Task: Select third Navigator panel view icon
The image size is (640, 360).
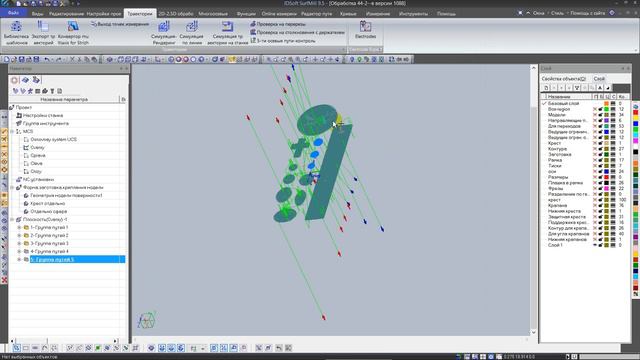Action: (x=36, y=80)
